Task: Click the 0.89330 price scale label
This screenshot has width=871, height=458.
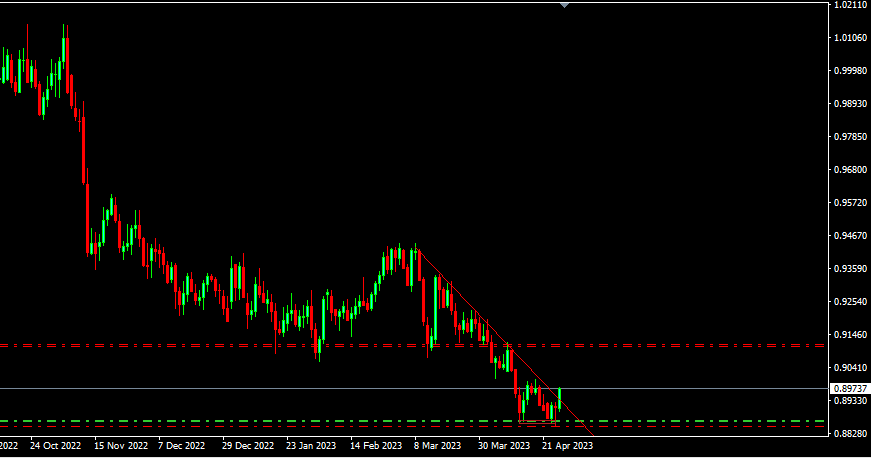Action: 850,400
